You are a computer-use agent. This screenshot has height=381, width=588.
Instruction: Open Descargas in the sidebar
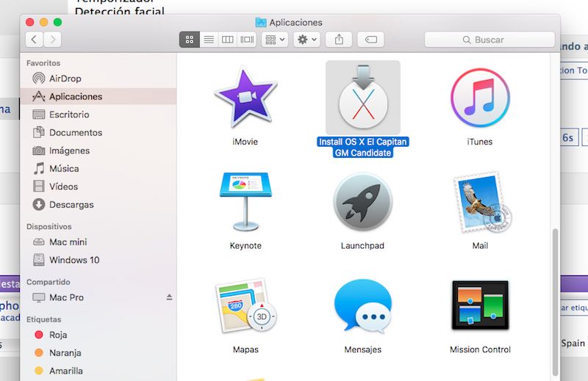98,205
